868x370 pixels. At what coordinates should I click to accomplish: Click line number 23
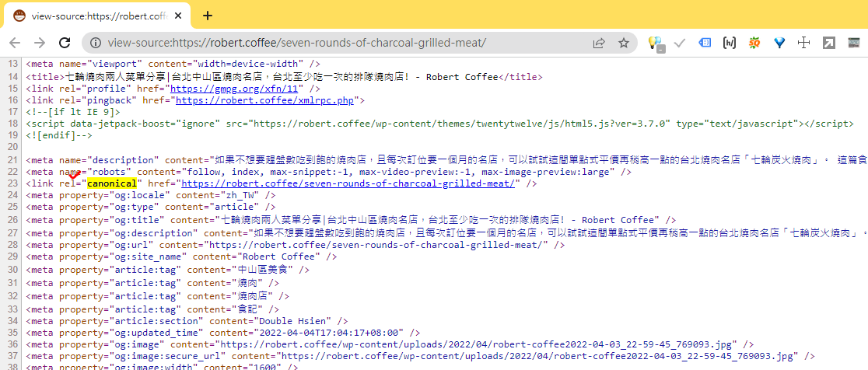tap(12, 183)
